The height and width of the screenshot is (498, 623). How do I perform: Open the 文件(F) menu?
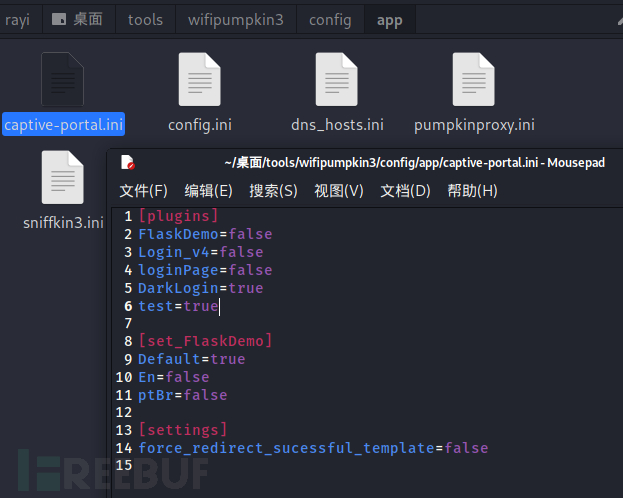(143, 191)
